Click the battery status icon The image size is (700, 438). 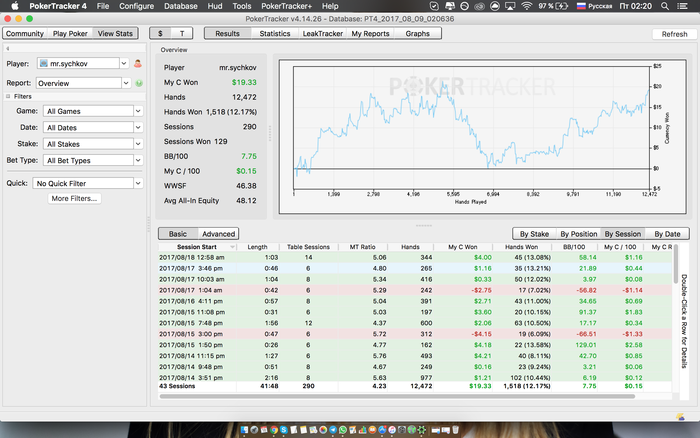pos(562,6)
